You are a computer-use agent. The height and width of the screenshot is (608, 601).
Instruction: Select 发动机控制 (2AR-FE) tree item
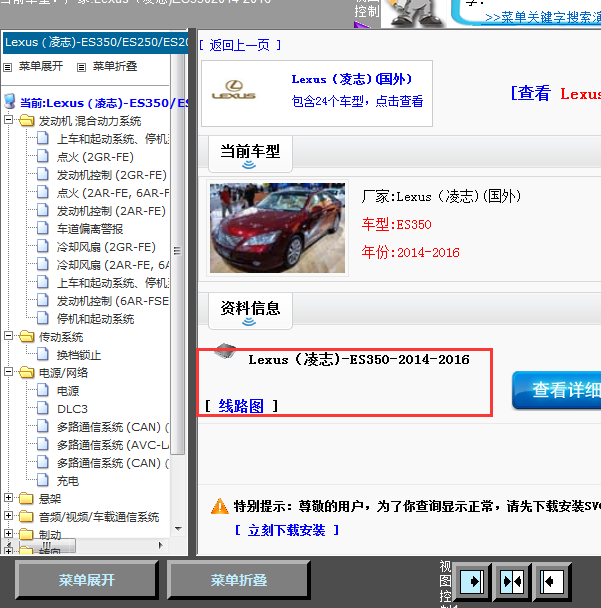click(x=111, y=211)
